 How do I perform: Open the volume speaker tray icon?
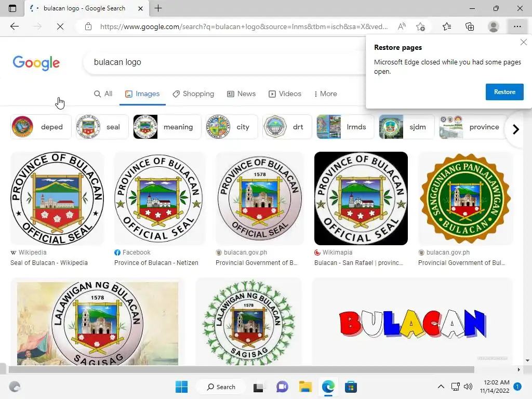pos(468,387)
